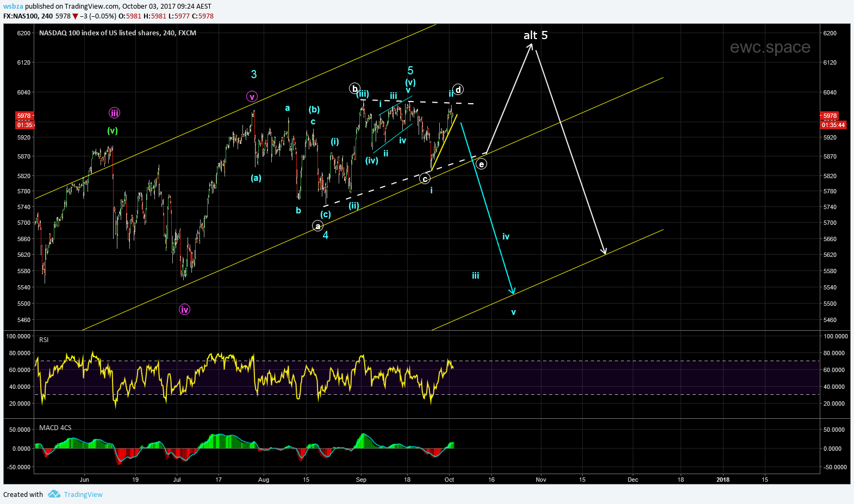Select the RSI indicator title
854x504 pixels.
[x=44, y=340]
